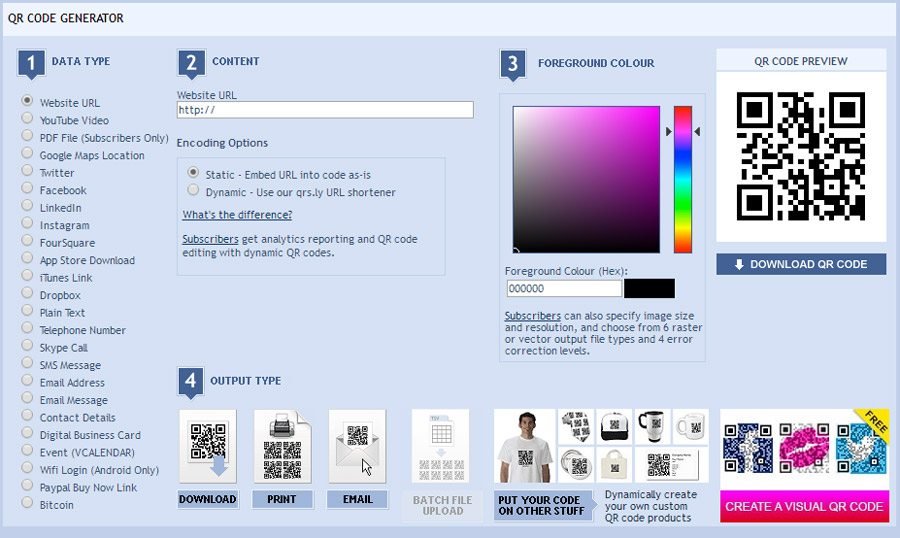
Task: Select Dynamic qrs.ly shortener encoding option
Action: (193, 189)
